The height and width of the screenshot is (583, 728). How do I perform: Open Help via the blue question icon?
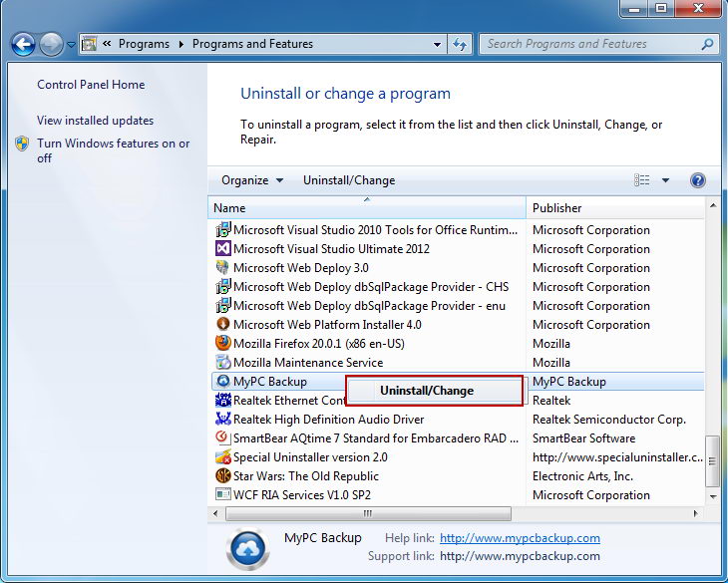tap(698, 180)
